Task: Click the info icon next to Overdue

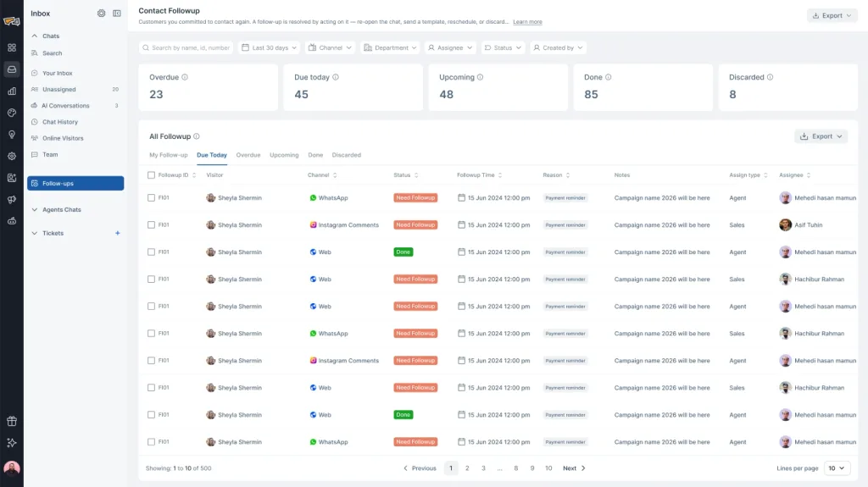Action: pyautogui.click(x=185, y=77)
